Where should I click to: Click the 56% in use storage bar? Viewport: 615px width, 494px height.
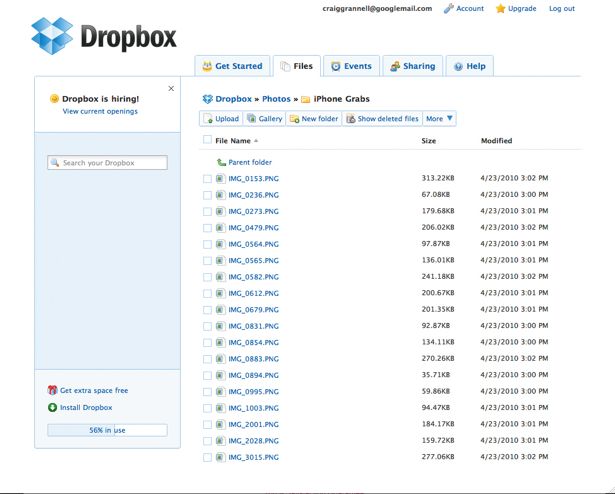coord(107,430)
